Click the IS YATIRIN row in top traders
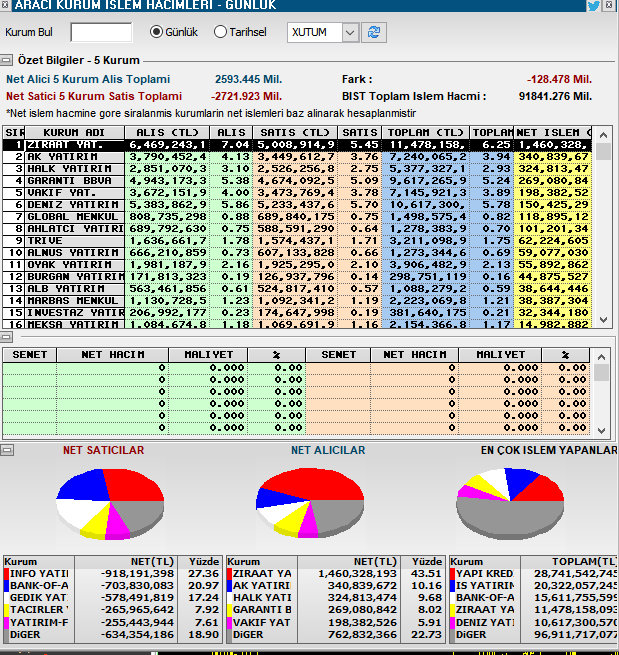The width and height of the screenshot is (619, 655). pos(533,586)
